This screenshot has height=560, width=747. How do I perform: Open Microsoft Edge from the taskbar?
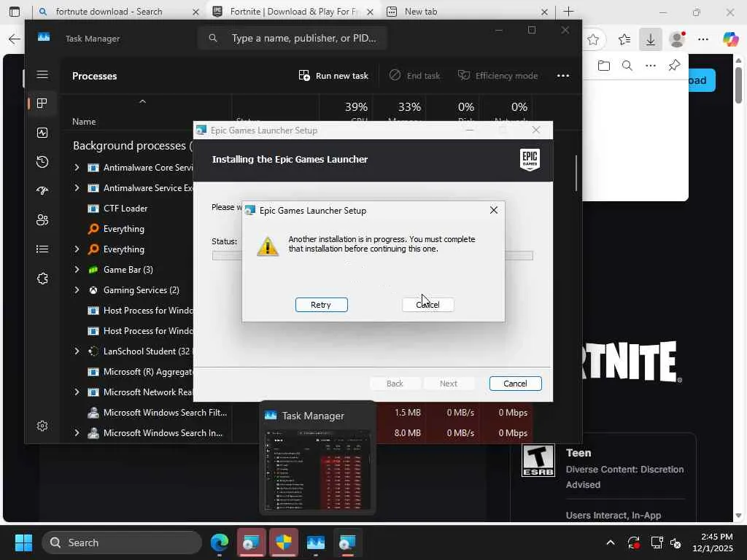click(x=219, y=542)
